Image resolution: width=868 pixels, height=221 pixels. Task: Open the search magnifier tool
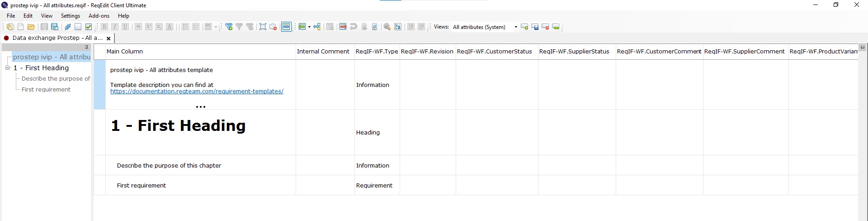click(387, 27)
